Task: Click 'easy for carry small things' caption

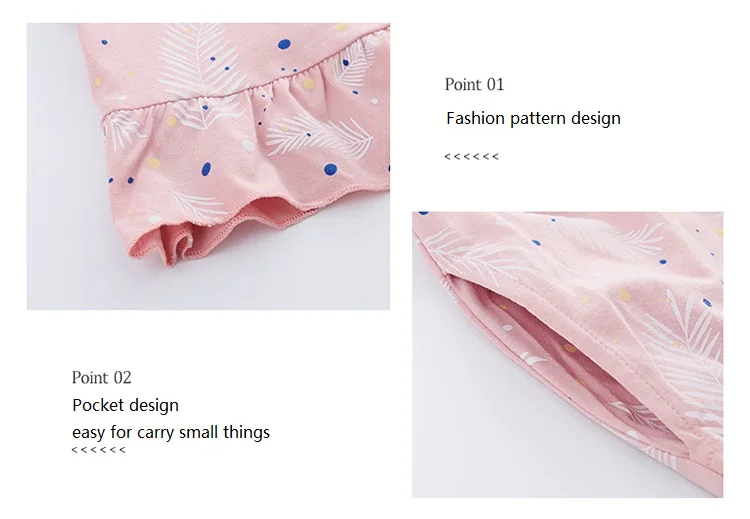Action: [171, 432]
